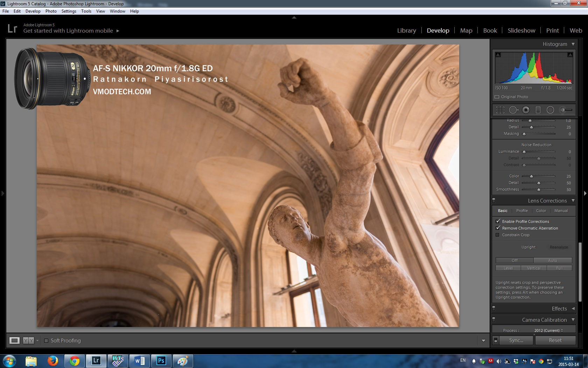Click the notification bell tray icon

tap(474, 361)
